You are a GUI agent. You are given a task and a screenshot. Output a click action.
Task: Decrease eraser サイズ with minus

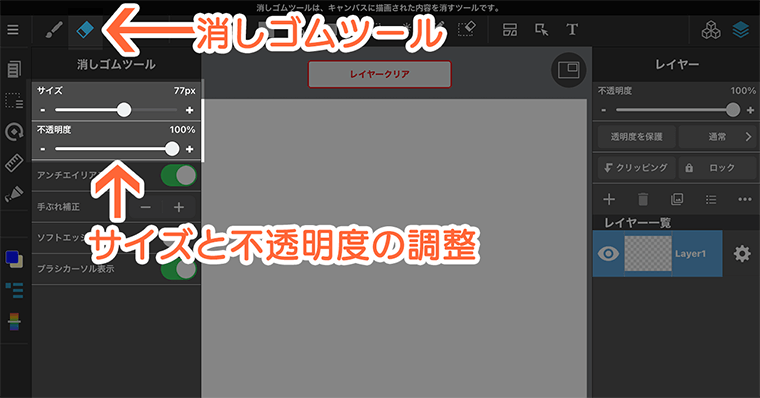pyautogui.click(x=43, y=110)
